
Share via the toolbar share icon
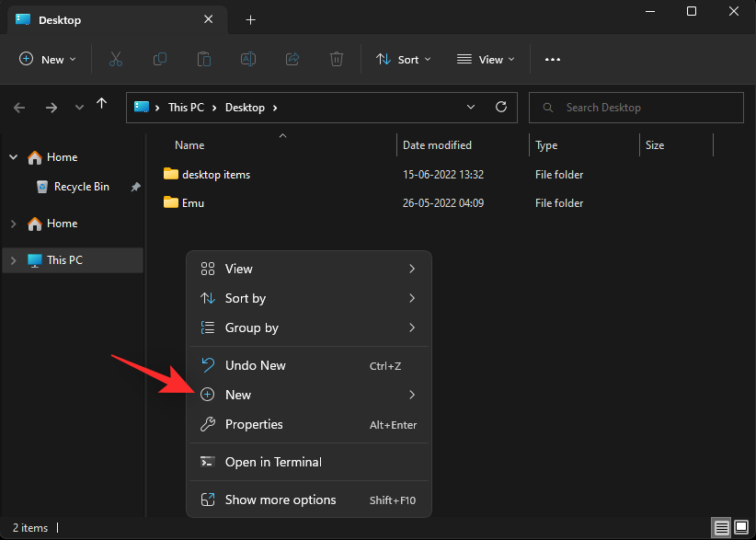point(292,59)
